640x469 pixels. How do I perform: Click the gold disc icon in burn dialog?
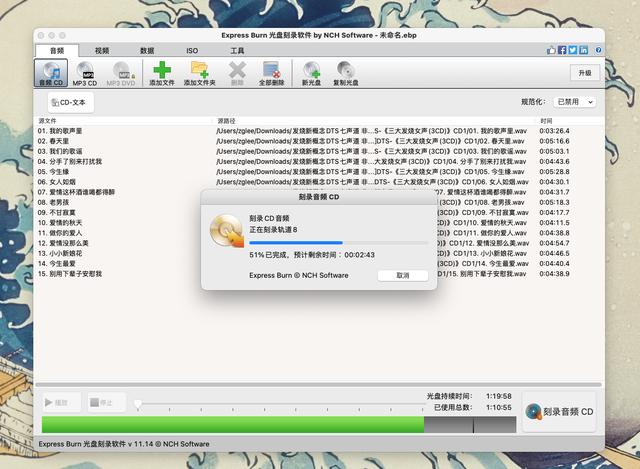(227, 231)
